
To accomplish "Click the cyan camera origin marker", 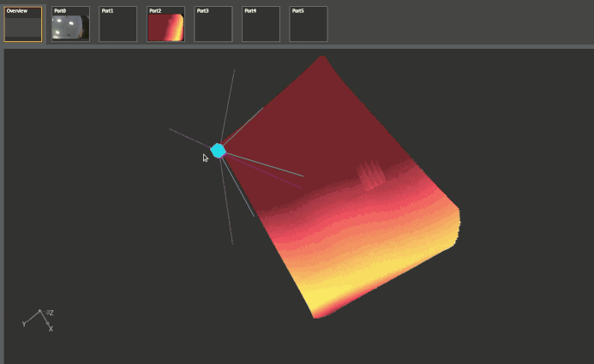I will coord(219,151).
